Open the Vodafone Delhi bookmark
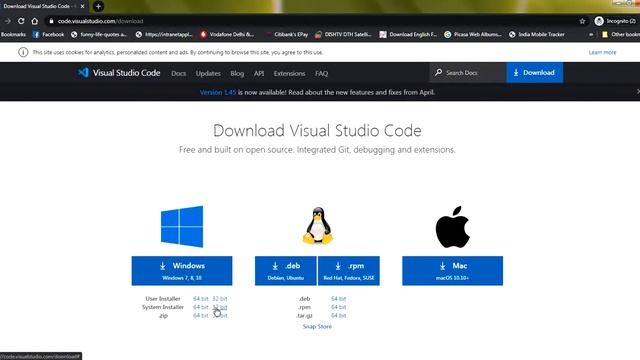The width and height of the screenshot is (640, 360). coord(227,35)
